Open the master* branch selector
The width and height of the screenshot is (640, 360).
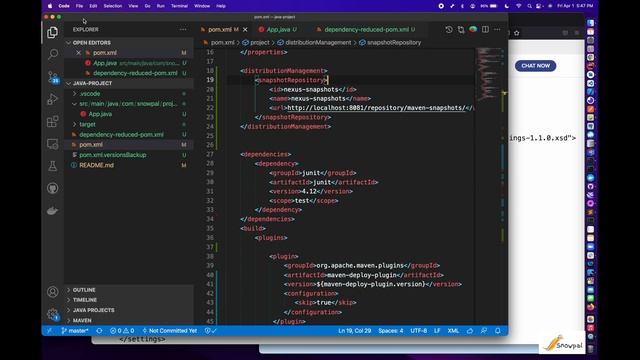[75, 331]
